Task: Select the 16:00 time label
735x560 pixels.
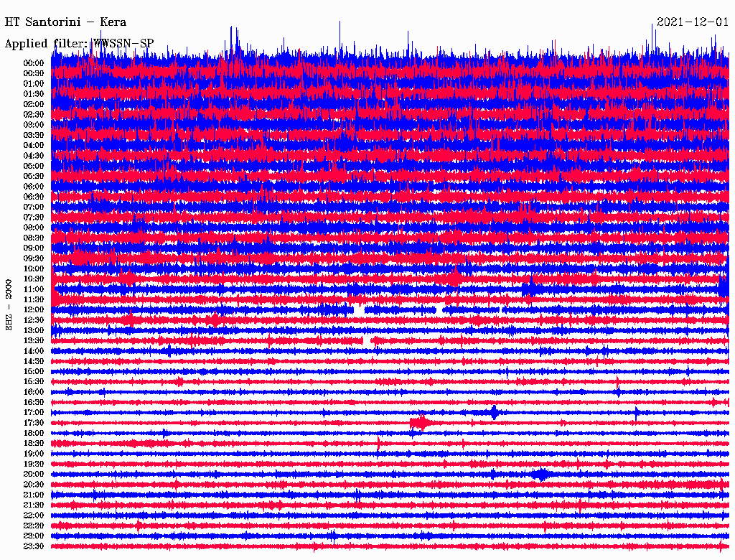Action: point(34,392)
